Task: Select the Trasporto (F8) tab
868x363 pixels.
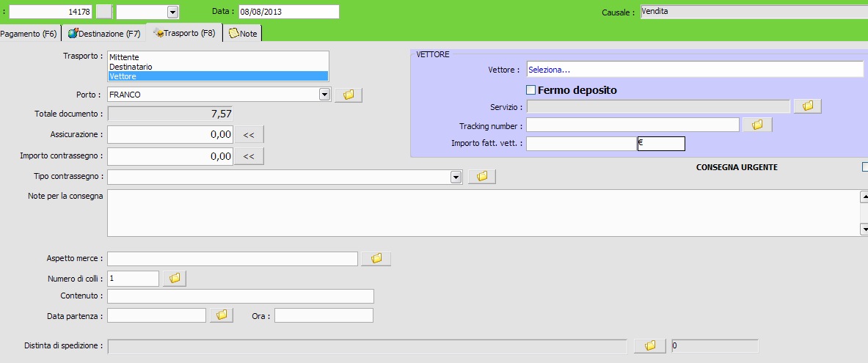Action: point(184,33)
